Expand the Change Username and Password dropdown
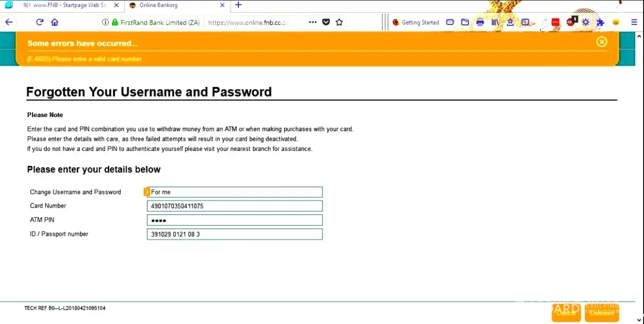Image resolution: width=644 pixels, height=324 pixels. click(234, 192)
